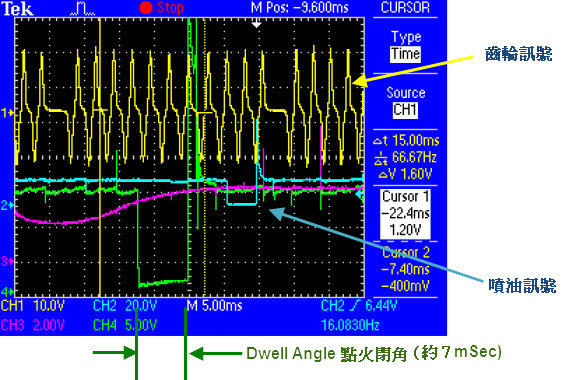Click the yellow channel 1 ground marker
565x380 pixels.
pos(8,113)
